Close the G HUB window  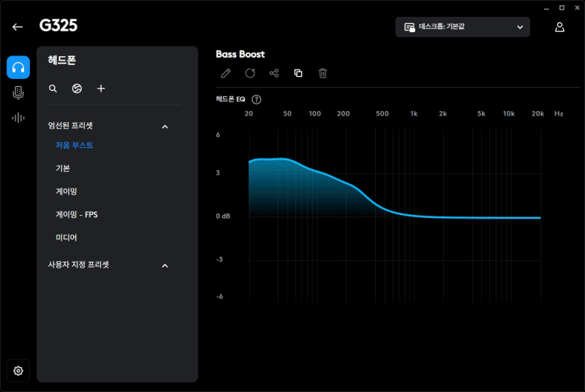tap(577, 8)
